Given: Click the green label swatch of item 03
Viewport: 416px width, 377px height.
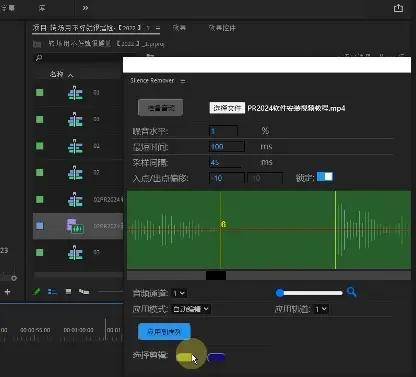Looking at the screenshot, I should pyautogui.click(x=40, y=119).
